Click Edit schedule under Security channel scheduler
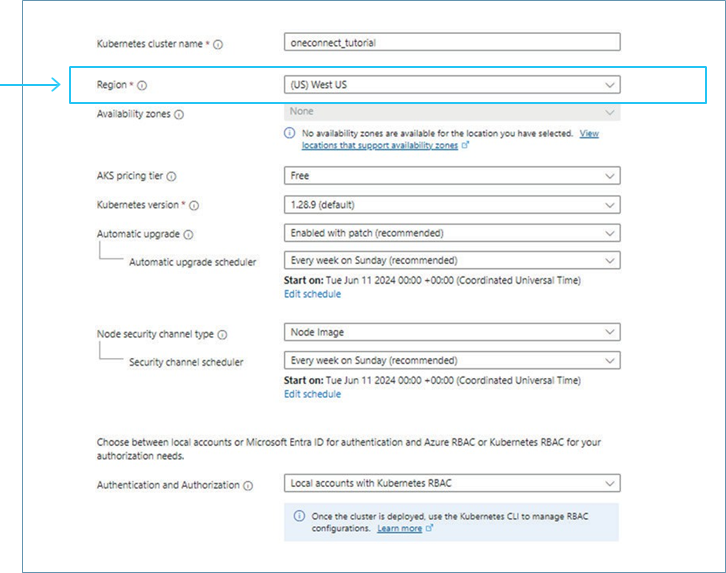 pyautogui.click(x=312, y=394)
